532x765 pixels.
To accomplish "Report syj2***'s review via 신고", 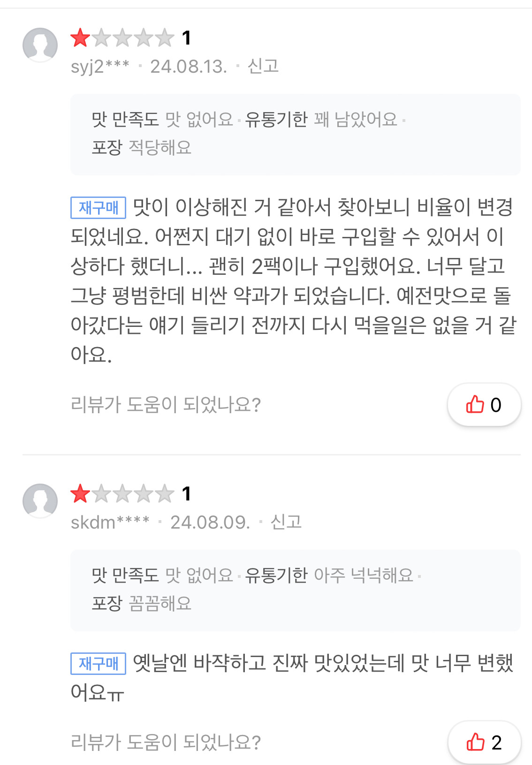I will [263, 66].
